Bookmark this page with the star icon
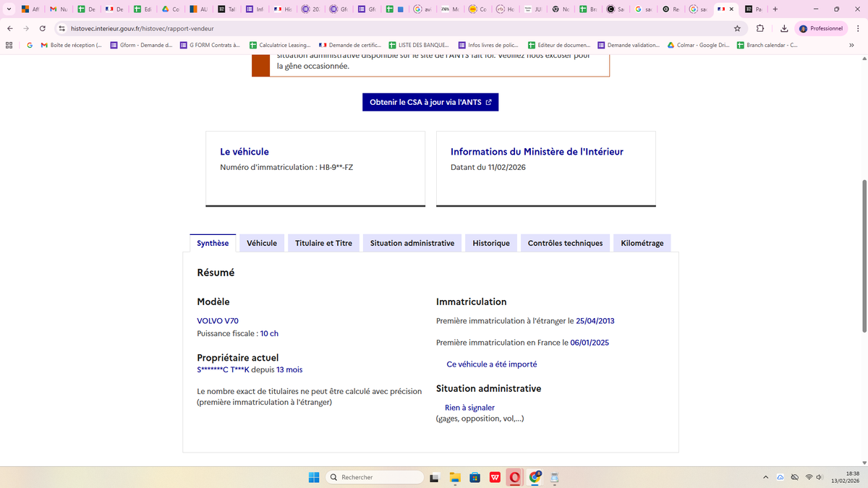868x488 pixels. pyautogui.click(x=737, y=28)
